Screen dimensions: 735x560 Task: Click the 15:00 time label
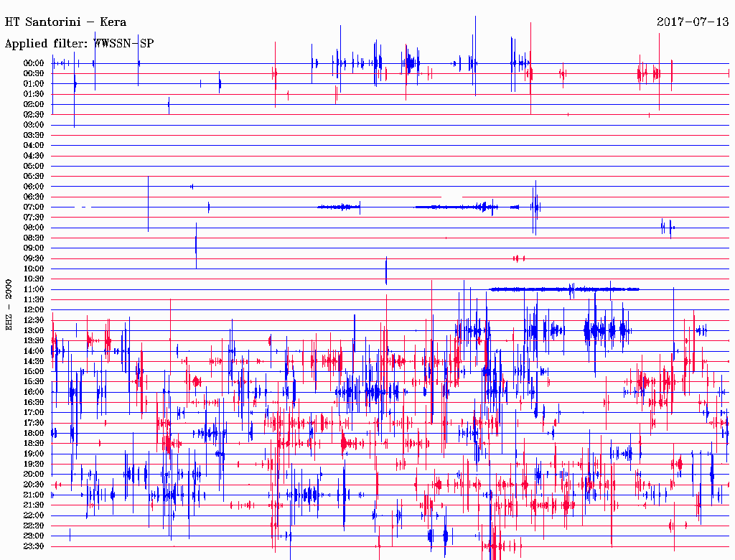tap(33, 371)
